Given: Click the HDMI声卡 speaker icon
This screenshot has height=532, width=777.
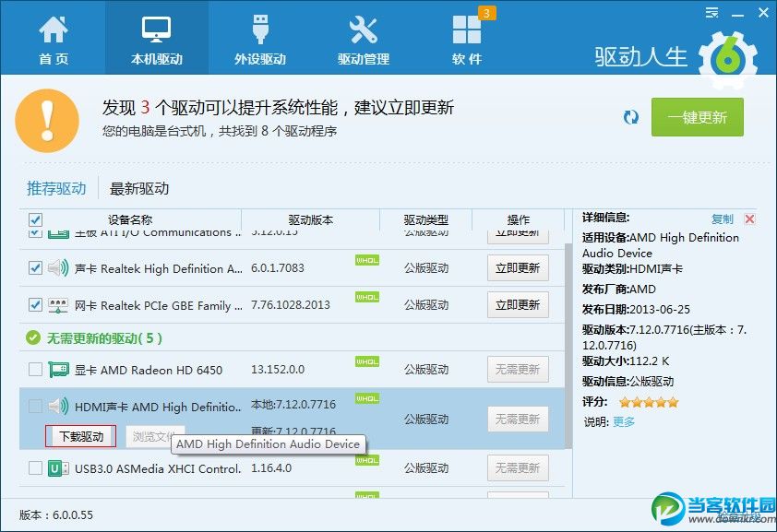Looking at the screenshot, I should [58, 407].
